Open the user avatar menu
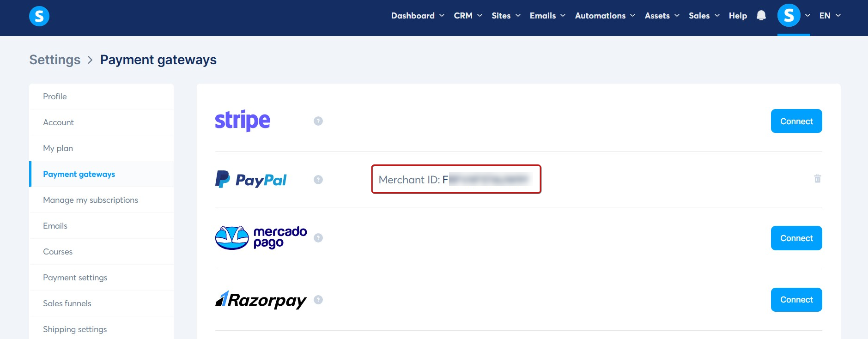 789,15
